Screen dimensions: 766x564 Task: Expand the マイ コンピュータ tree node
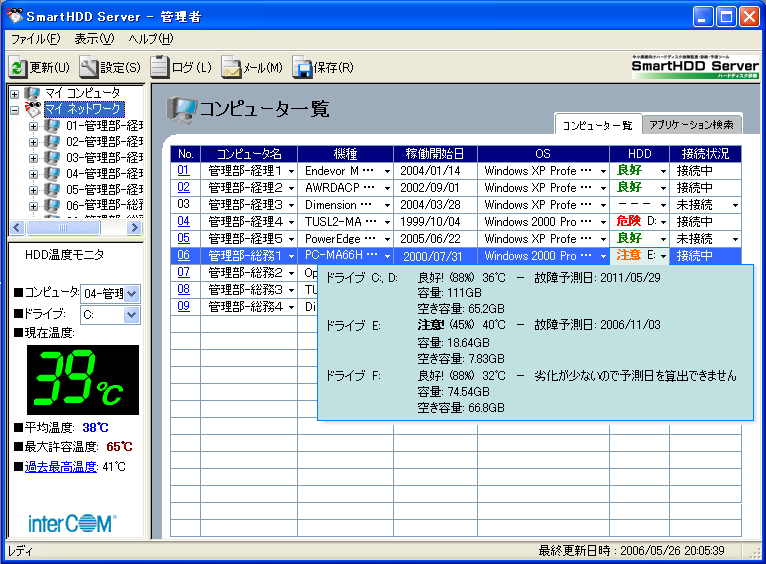tap(15, 94)
